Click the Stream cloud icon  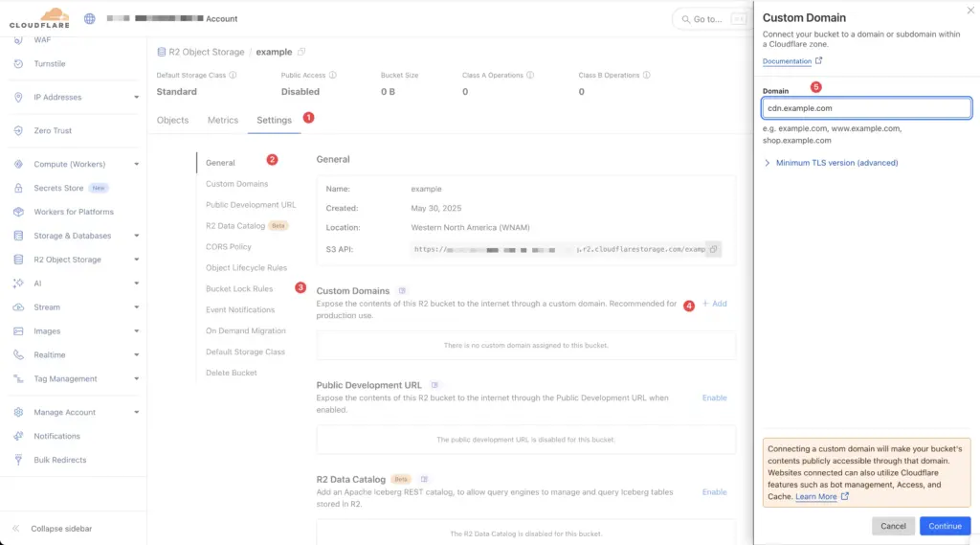tap(18, 307)
